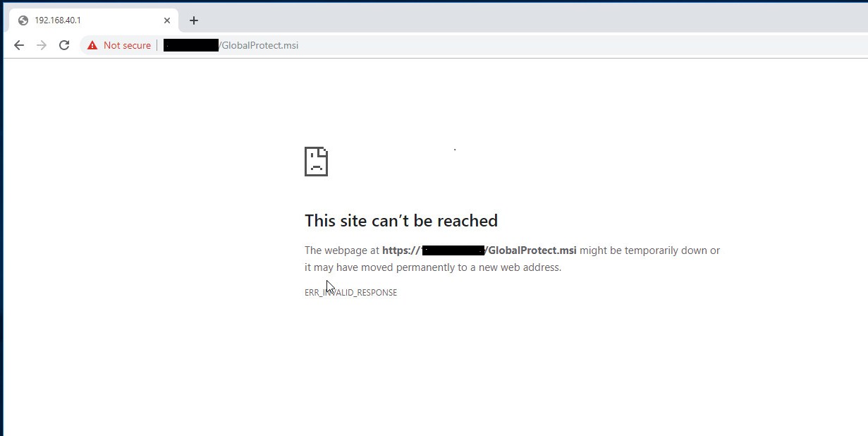Viewport: 868px width, 436px height.
Task: Click the redacted hostname in the address bar
Action: 190,44
